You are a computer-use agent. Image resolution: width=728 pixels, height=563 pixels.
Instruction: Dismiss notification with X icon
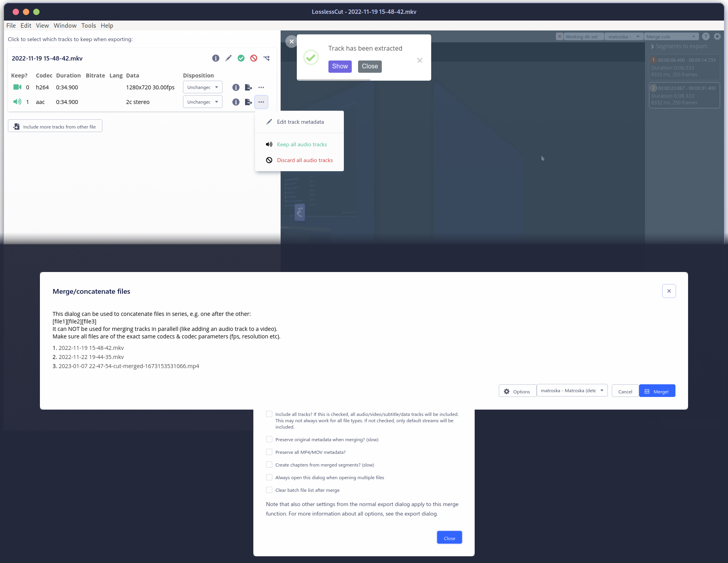click(x=420, y=60)
